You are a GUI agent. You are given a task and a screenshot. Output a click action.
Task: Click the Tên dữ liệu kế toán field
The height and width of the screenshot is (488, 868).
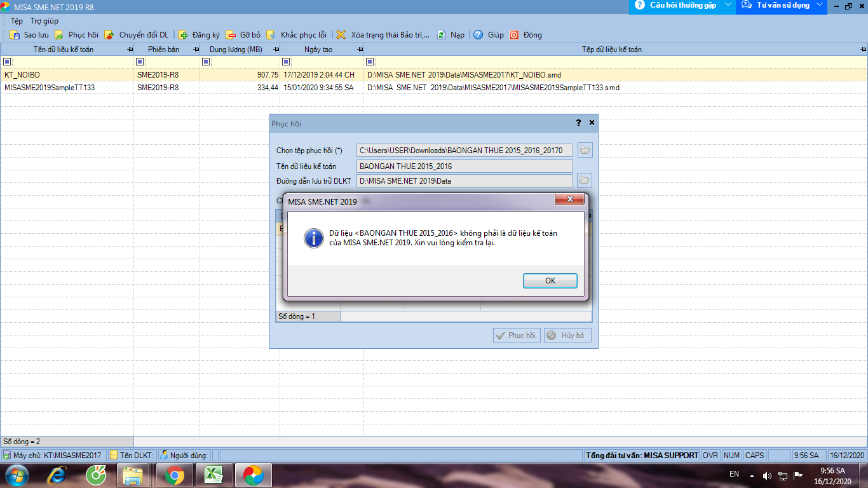point(465,166)
